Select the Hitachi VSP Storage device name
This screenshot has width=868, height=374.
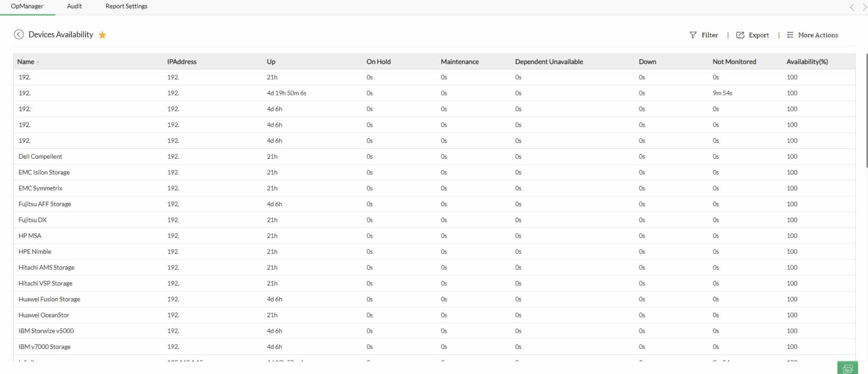(45, 283)
